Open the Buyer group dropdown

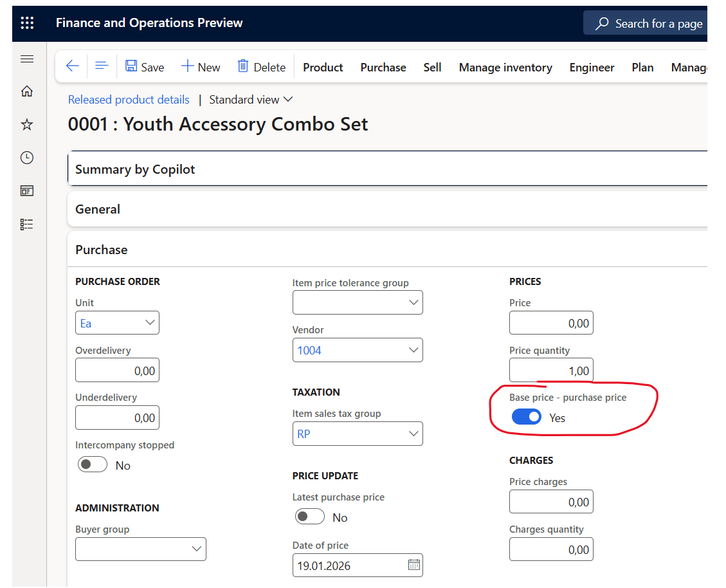coord(197,549)
